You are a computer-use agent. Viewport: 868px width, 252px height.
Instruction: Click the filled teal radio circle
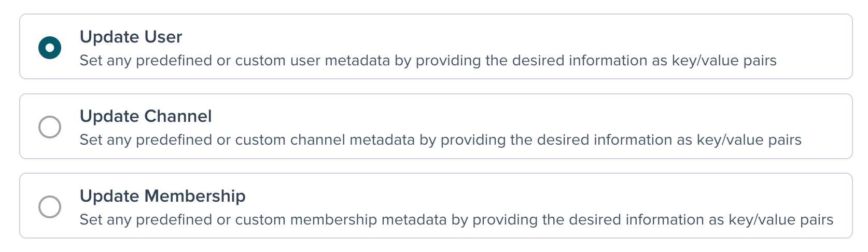50,48
